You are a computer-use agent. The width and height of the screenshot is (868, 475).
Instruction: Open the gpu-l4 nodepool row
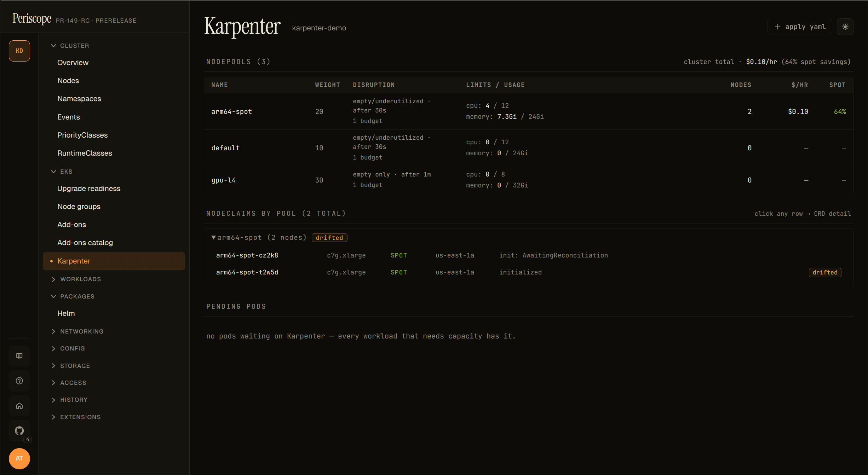point(528,180)
